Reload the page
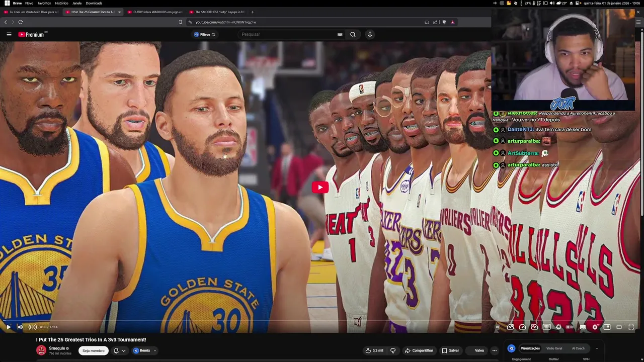 (x=20, y=22)
